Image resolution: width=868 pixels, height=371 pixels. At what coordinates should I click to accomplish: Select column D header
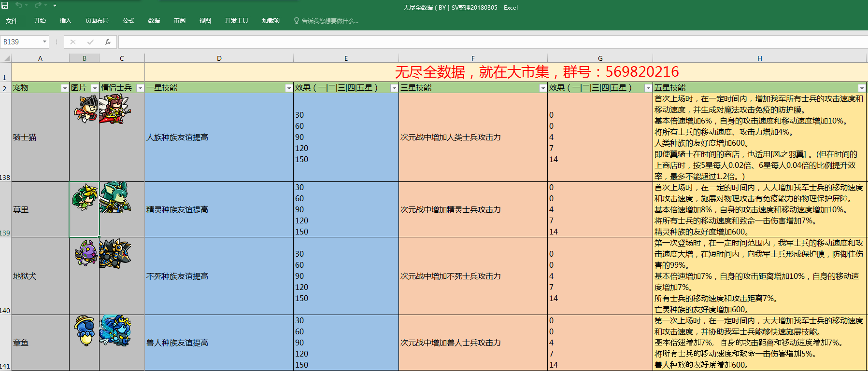219,58
